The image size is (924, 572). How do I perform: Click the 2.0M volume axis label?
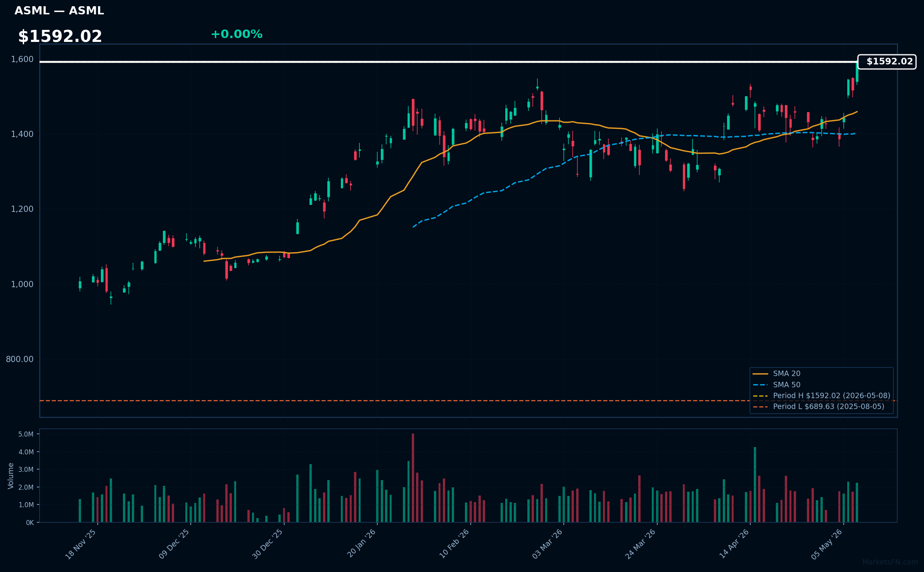pyautogui.click(x=26, y=487)
